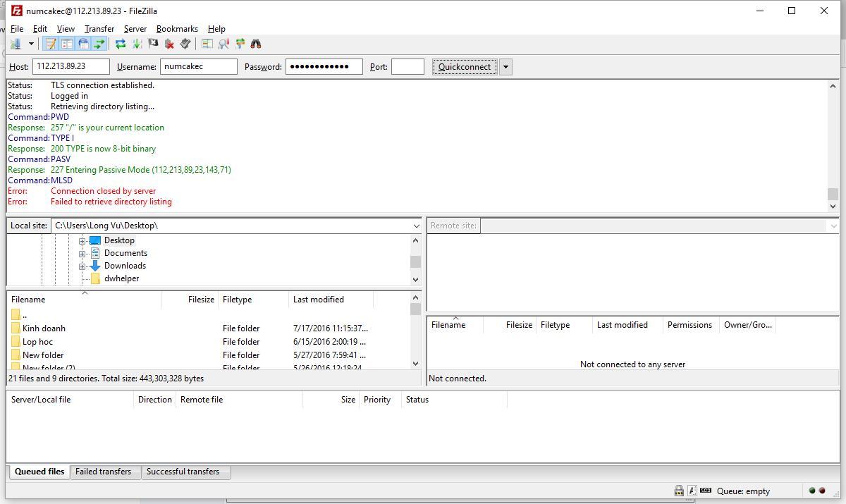The image size is (846, 504).
Task: Click the Port input field
Action: click(x=407, y=66)
